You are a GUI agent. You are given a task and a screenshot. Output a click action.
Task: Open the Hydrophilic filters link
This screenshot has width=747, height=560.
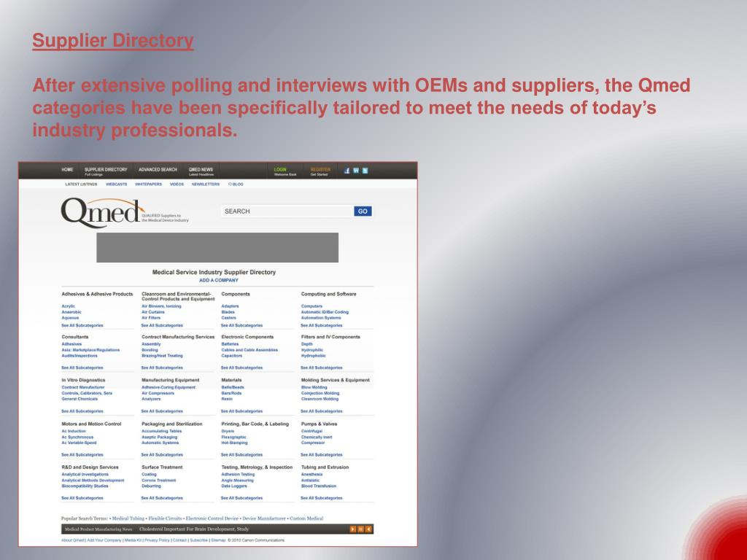312,350
